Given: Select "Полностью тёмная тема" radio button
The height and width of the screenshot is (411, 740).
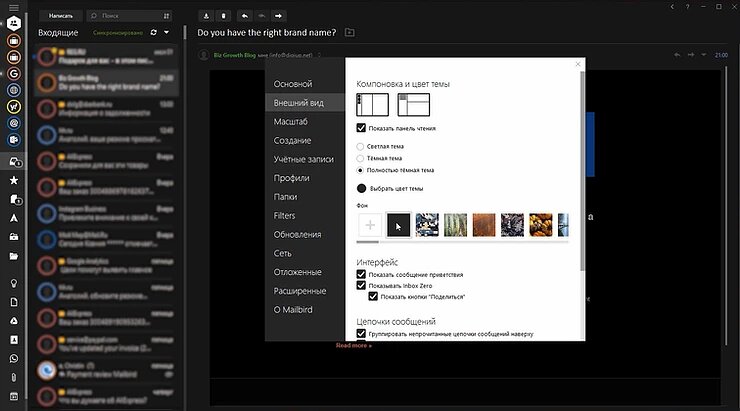Looking at the screenshot, I should coord(360,170).
